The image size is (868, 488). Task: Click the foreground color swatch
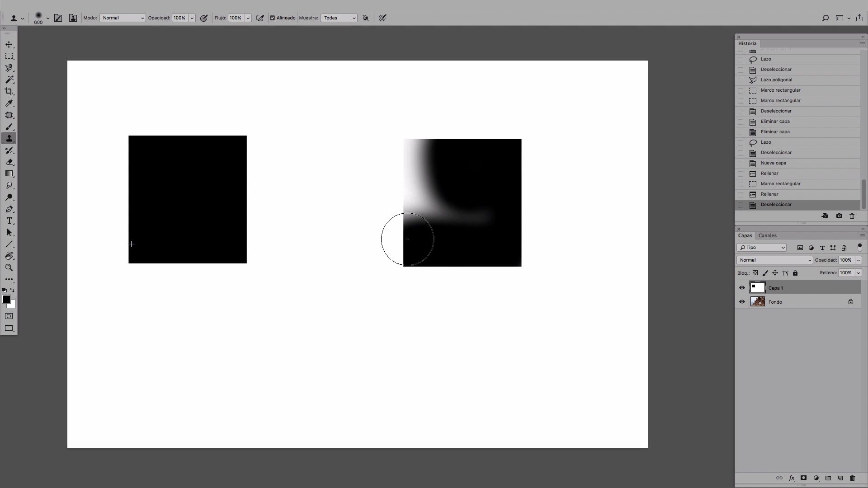tap(5, 299)
